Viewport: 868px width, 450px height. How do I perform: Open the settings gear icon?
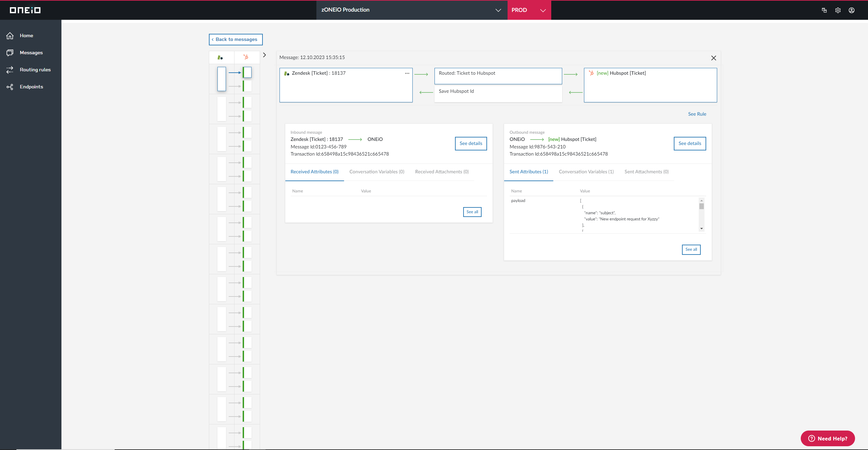click(838, 10)
